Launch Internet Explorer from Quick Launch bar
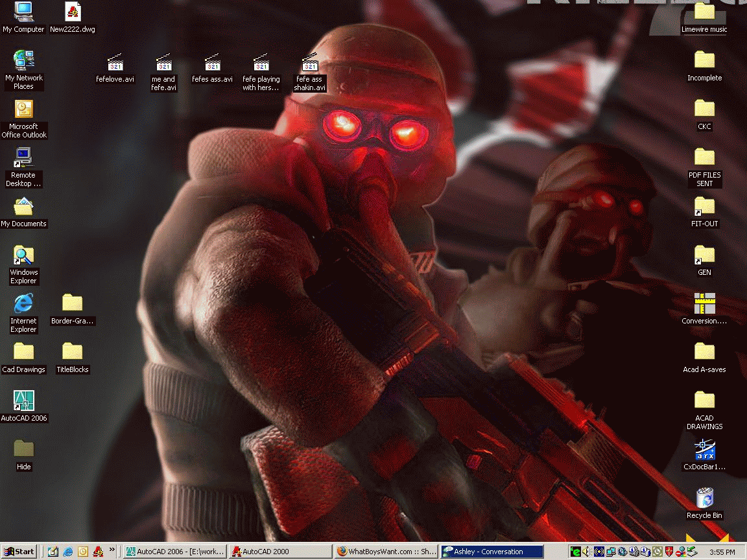Viewport: 747px width, 560px height. 68,552
